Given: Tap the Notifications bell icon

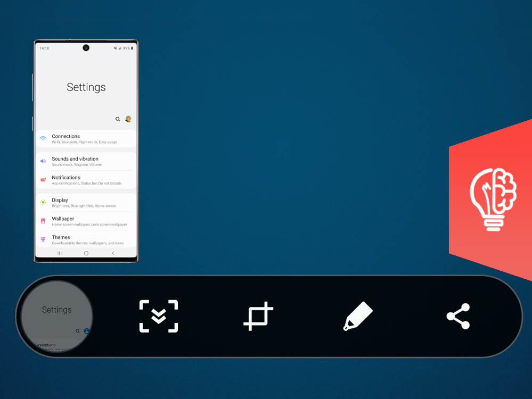Looking at the screenshot, I should (43, 180).
